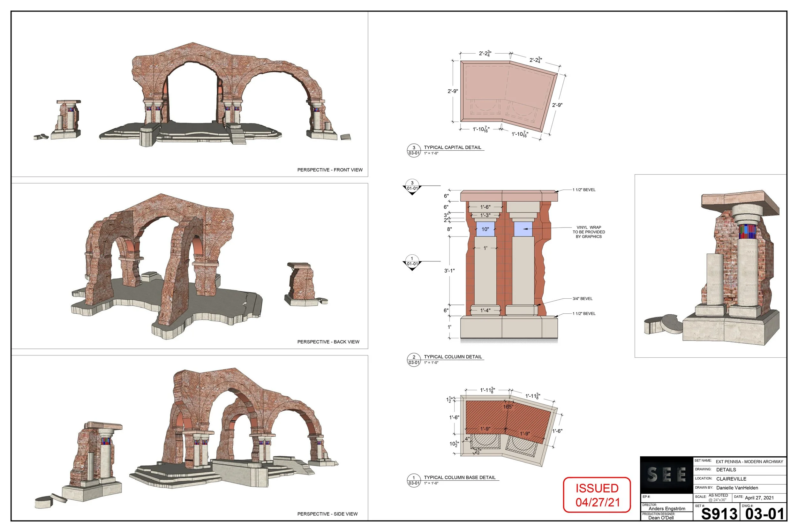
Task: Click the detail bubble 2 for Typical Column Detail
Action: [x=414, y=360]
